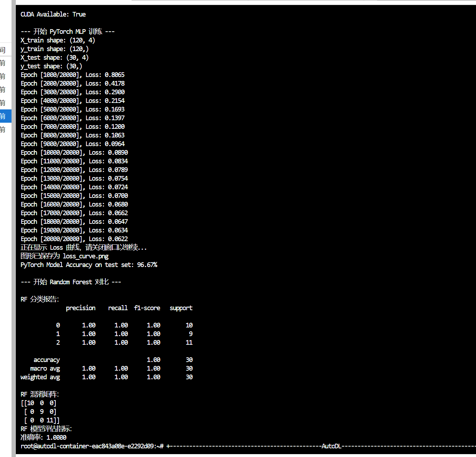
Task: Select the highlighted blue row in left list
Action: [x=5, y=116]
